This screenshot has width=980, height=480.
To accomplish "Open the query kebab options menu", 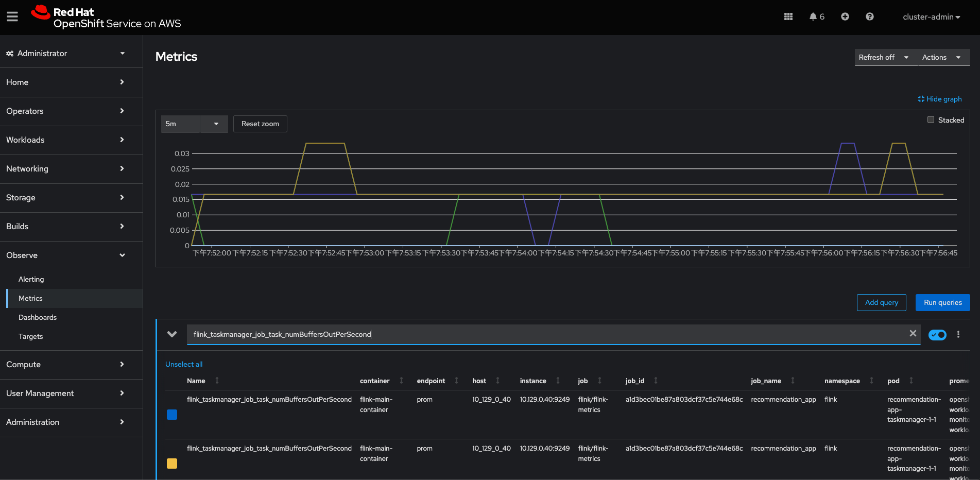I will tap(958, 334).
